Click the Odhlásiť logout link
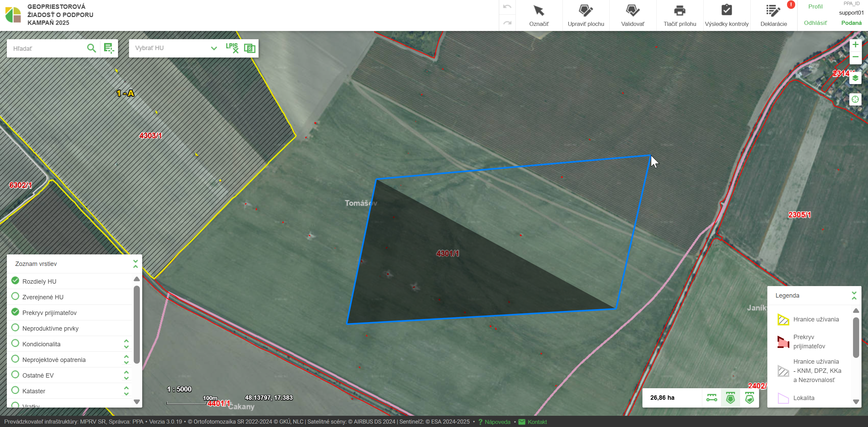This screenshot has height=427, width=868. pos(815,23)
